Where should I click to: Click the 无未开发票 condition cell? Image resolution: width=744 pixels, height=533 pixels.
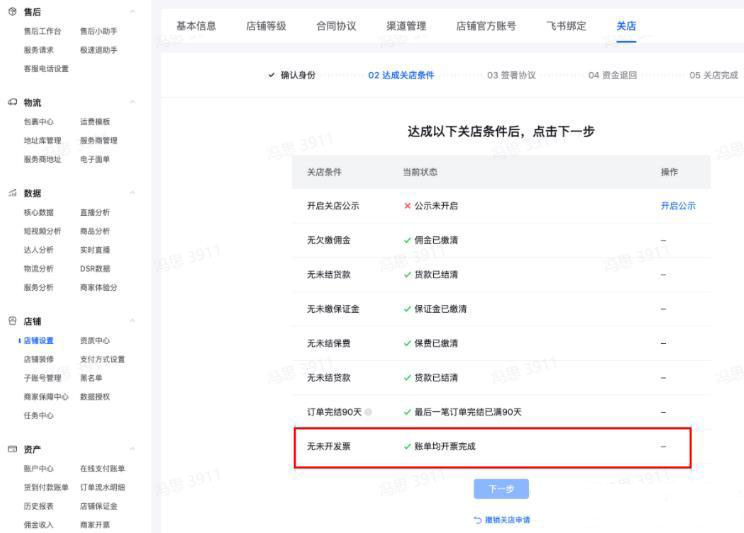tap(329, 446)
